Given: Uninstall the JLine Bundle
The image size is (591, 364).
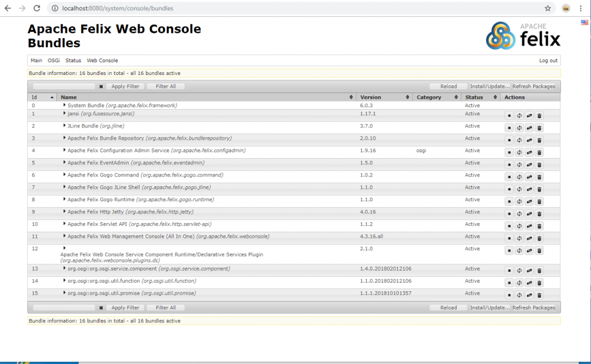Looking at the screenshot, I should pos(540,128).
